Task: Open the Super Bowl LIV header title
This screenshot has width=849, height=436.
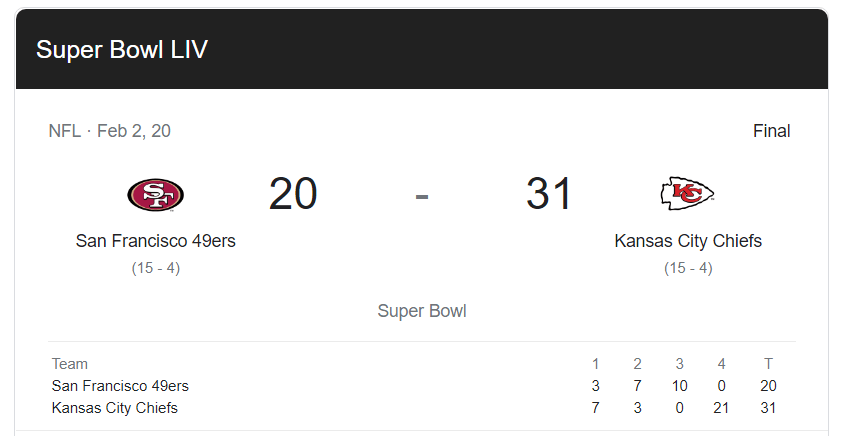Action: [x=122, y=50]
